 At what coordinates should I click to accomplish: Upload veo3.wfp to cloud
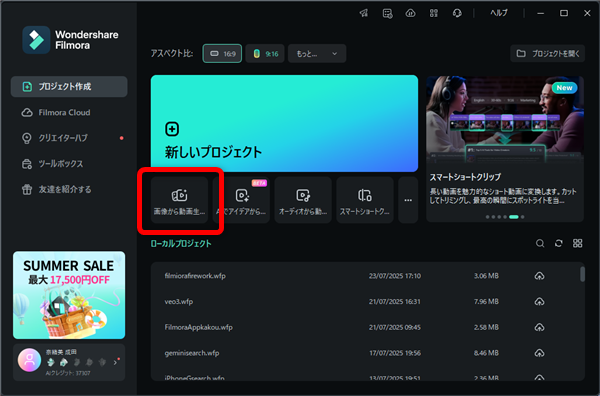539,301
